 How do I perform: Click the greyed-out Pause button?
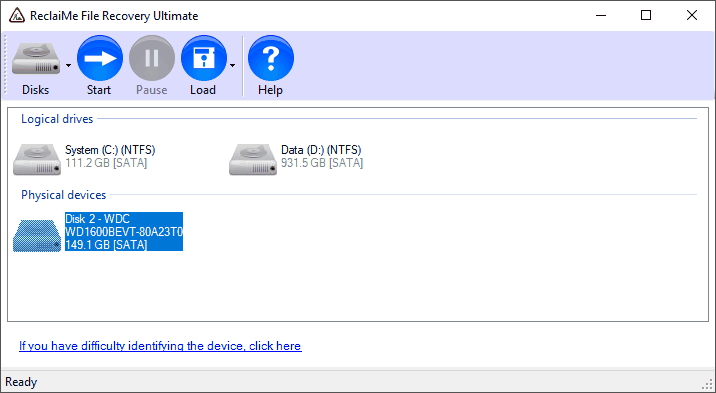[x=152, y=58]
